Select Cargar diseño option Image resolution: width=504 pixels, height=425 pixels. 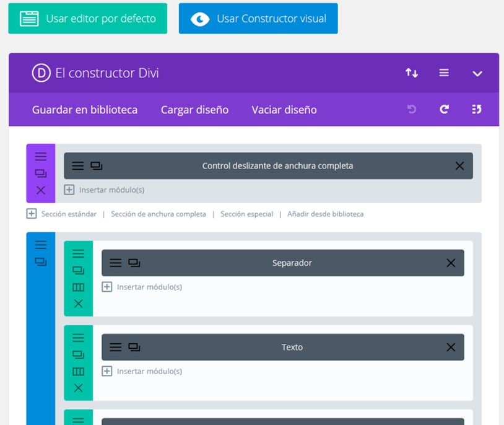194,110
